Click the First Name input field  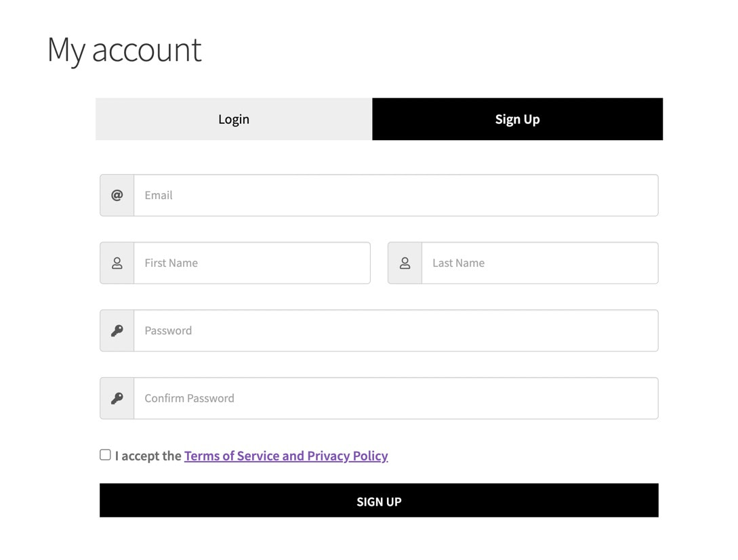[252, 263]
